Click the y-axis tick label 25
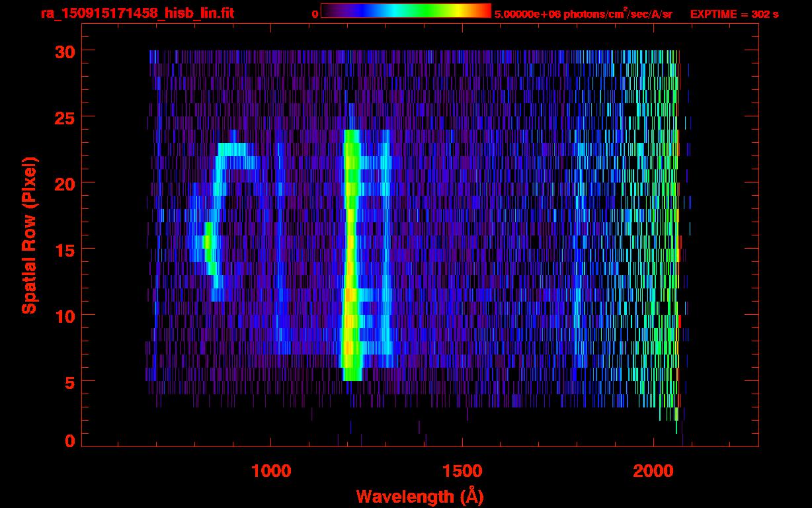Viewport: 812px width, 508px height. 64,117
